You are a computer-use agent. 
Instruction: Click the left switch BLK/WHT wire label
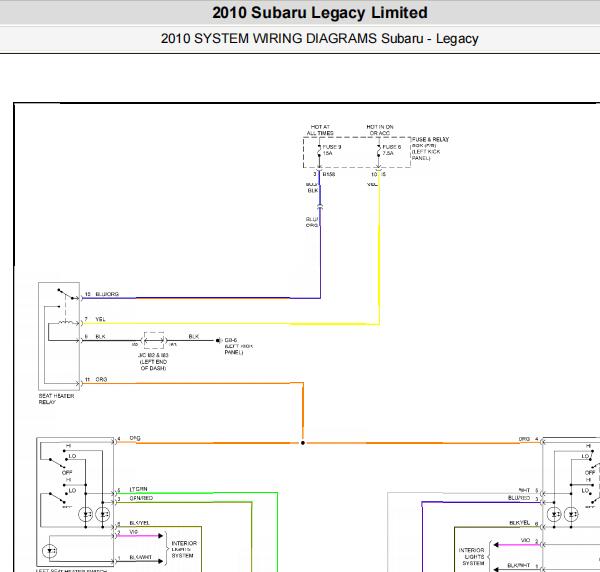pos(140,557)
